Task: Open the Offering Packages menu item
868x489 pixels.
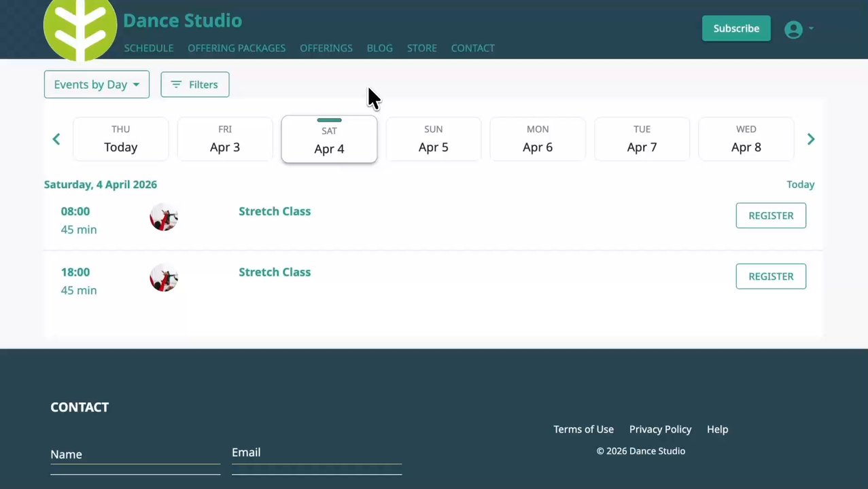Action: 237,48
